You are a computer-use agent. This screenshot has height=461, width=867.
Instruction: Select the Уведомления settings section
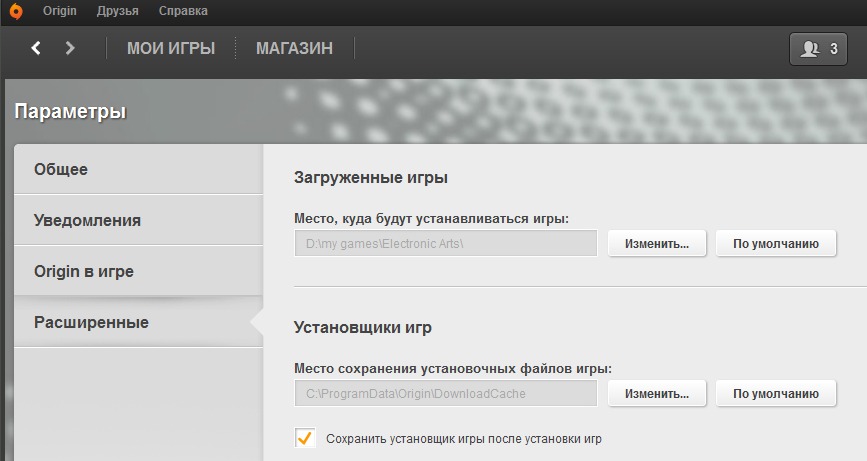coord(138,220)
